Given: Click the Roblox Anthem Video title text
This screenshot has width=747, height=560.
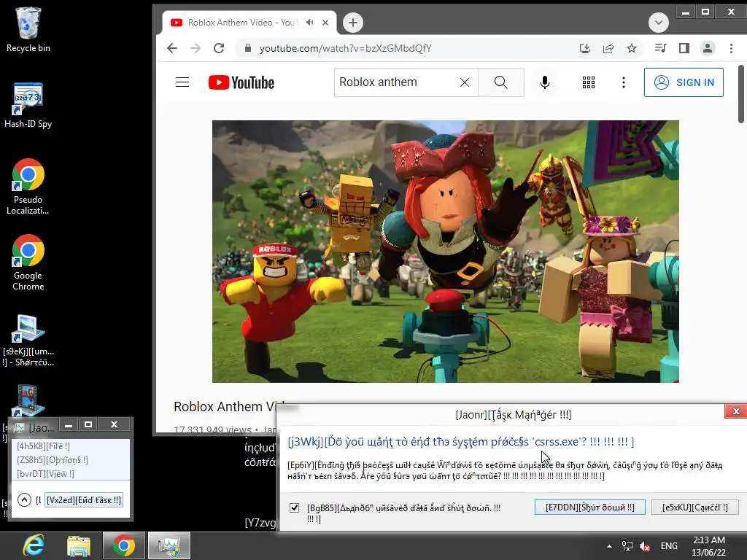Looking at the screenshot, I should click(230, 407).
